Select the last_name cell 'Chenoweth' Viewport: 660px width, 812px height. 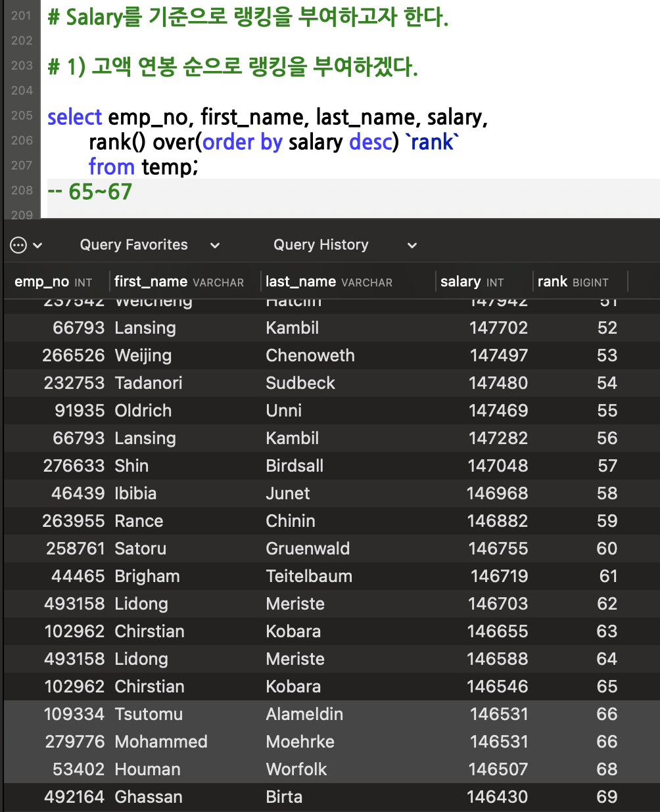pos(310,355)
